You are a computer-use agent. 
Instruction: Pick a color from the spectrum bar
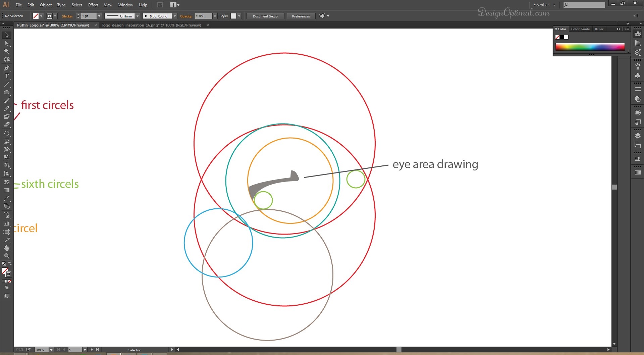tap(590, 47)
